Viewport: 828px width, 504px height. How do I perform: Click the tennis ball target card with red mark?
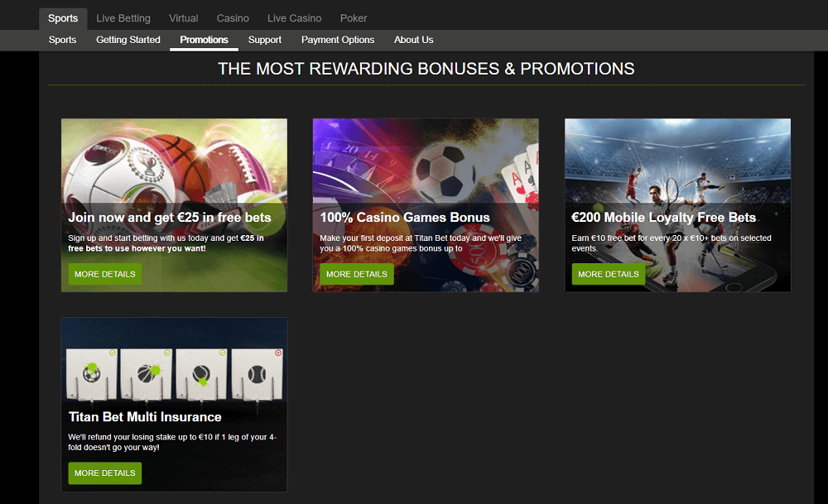pyautogui.click(x=258, y=374)
